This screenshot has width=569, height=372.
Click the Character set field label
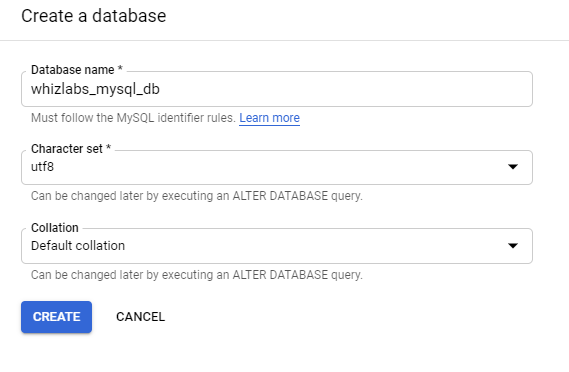[71, 148]
